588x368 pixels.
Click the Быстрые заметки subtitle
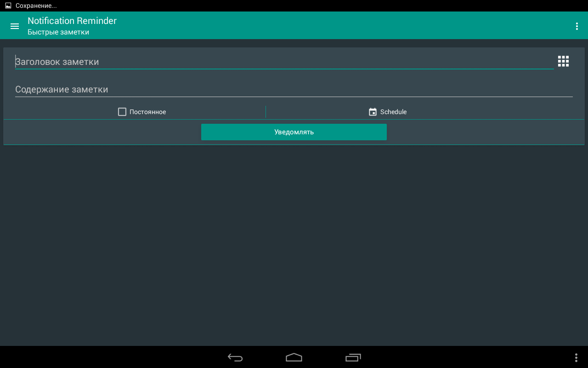coord(58,32)
